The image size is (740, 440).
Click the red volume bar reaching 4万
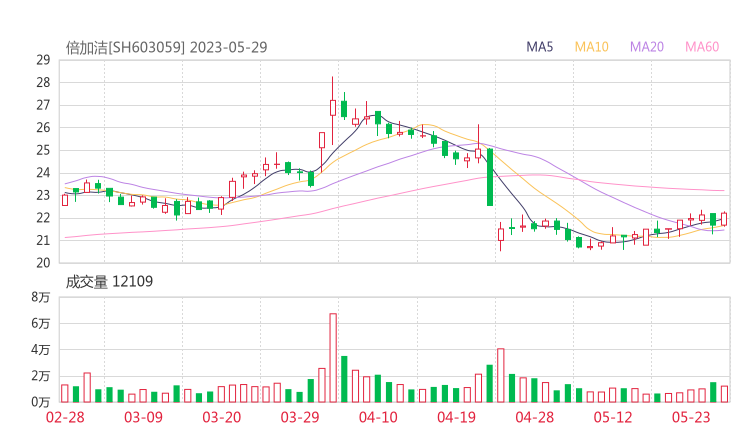point(501,375)
